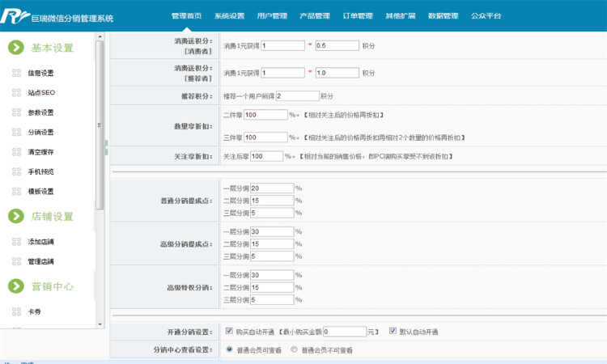Click the grid icon beside 站点SEO
The width and height of the screenshot is (607, 364).
click(17, 92)
